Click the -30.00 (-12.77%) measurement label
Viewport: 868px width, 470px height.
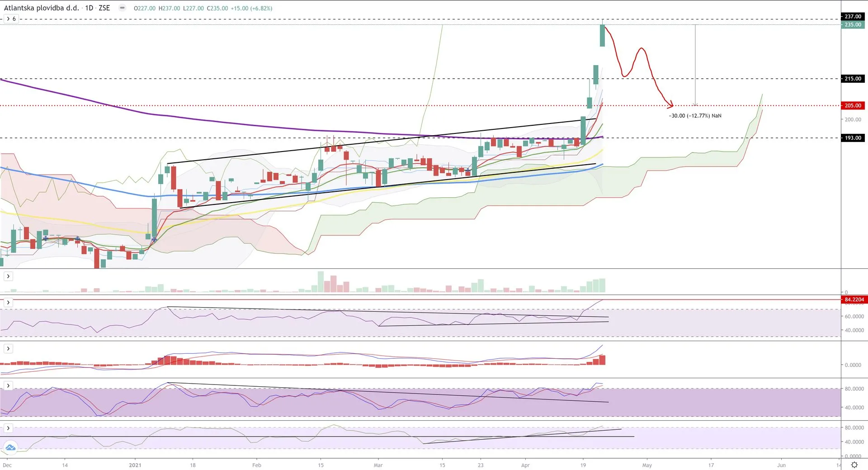pyautogui.click(x=695, y=116)
